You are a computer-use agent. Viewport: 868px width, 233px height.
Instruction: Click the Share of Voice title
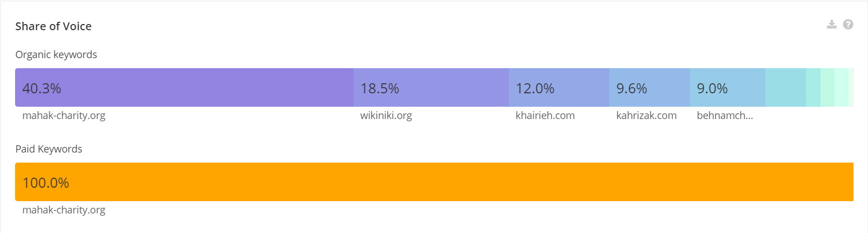coord(53,26)
